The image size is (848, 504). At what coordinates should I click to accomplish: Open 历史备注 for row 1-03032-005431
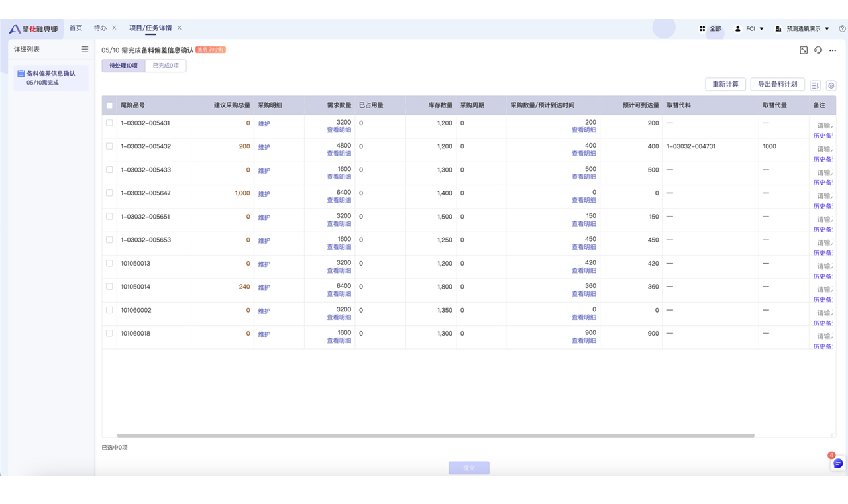pos(822,136)
